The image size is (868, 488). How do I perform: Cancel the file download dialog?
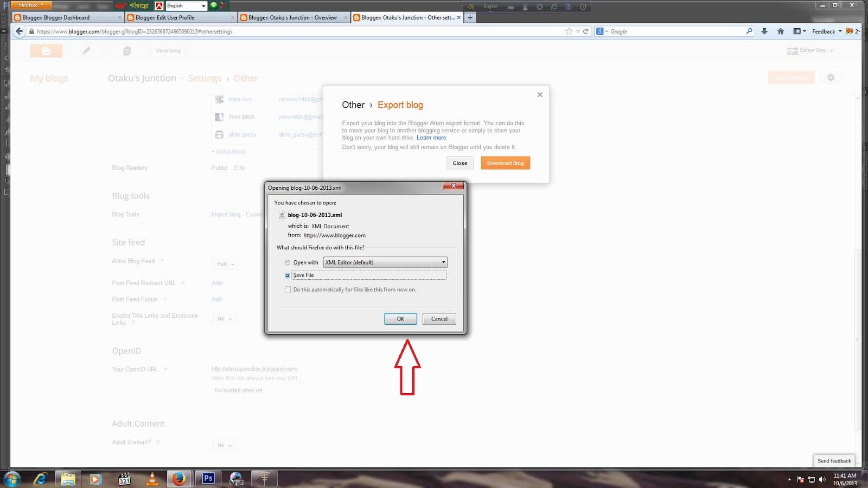(439, 319)
